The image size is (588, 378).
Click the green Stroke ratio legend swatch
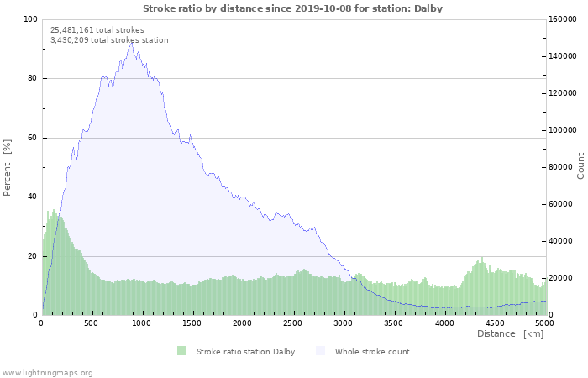click(181, 351)
